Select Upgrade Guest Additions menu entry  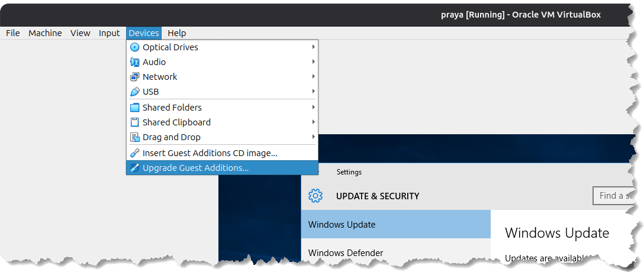click(195, 168)
